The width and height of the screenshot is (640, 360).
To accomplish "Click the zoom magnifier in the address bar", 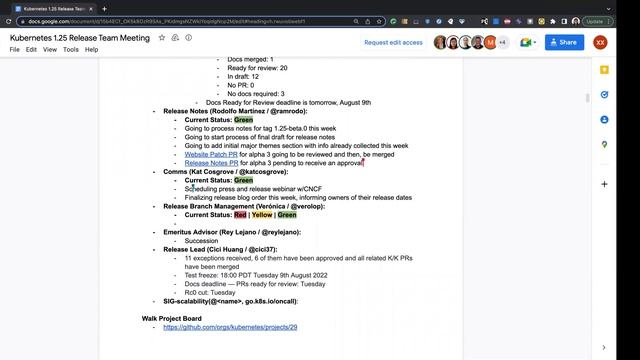I will point(356,21).
